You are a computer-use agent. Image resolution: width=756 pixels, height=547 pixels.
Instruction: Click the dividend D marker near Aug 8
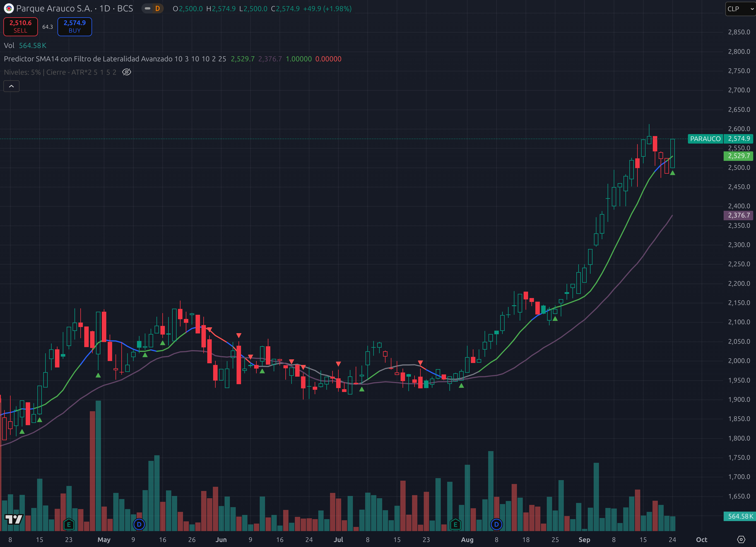click(496, 524)
